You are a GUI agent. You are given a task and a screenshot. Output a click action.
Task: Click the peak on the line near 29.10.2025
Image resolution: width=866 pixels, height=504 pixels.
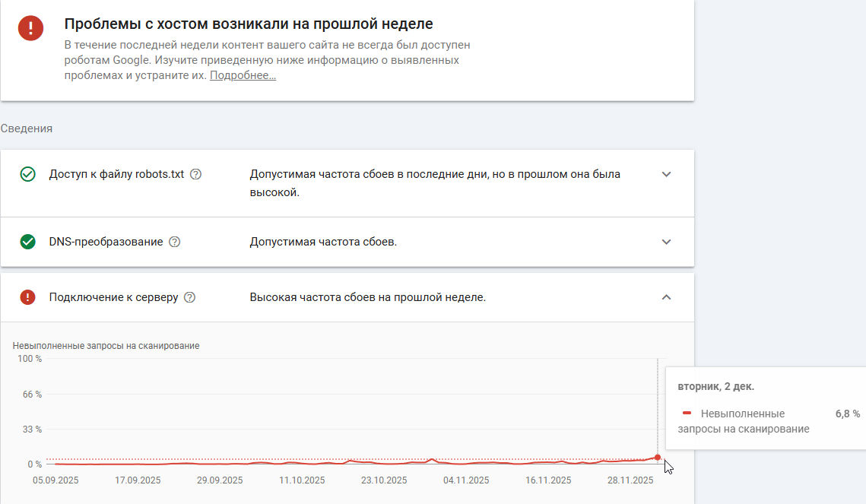[433, 459]
